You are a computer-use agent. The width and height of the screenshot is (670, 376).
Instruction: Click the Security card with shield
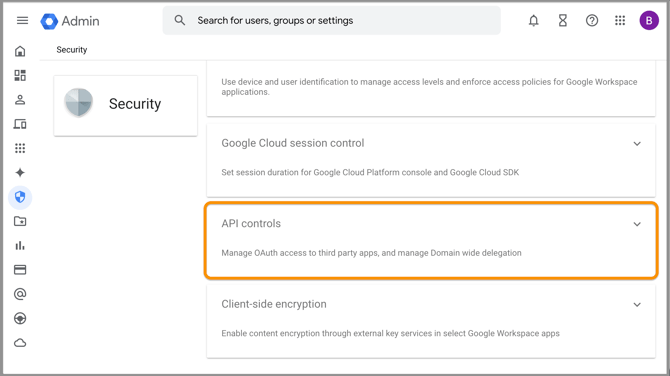tap(126, 106)
